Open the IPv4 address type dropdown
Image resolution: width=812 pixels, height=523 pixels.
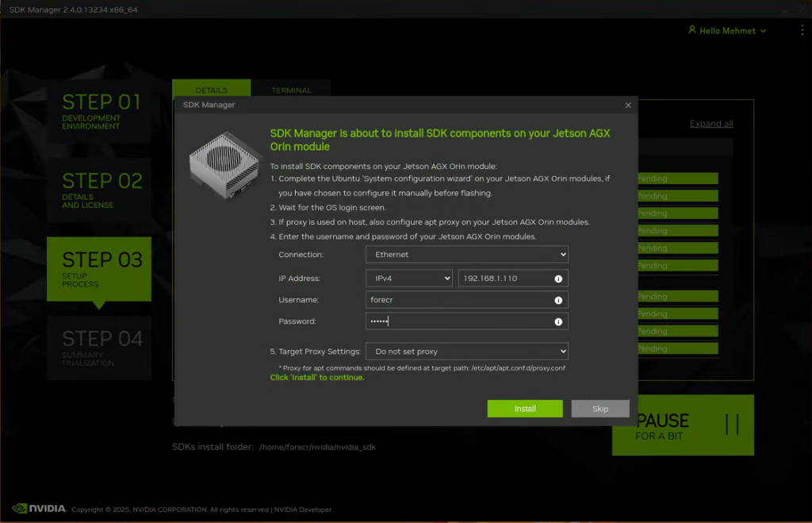click(x=408, y=278)
